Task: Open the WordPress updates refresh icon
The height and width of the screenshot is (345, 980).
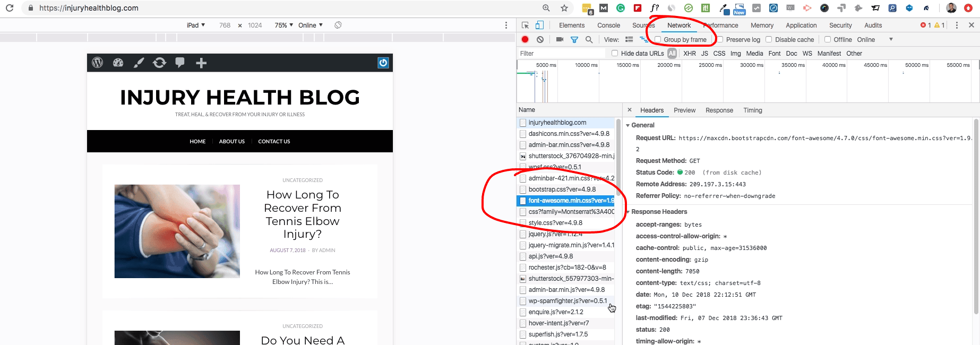Action: (159, 63)
